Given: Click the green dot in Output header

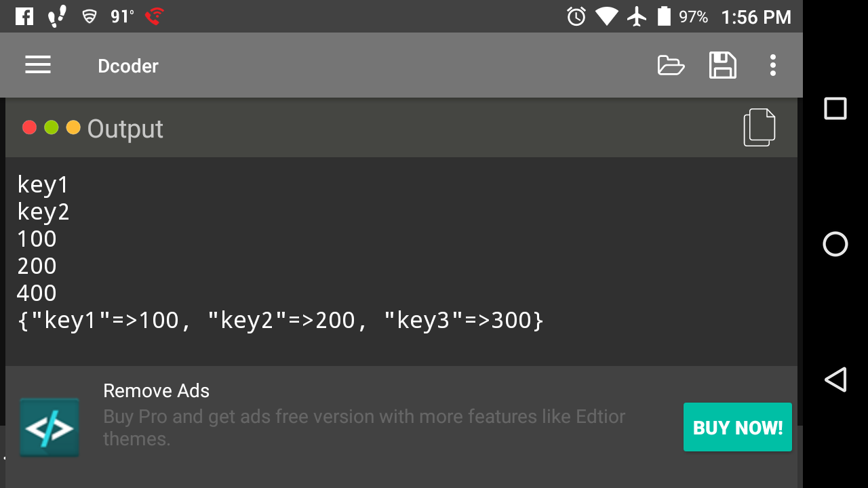Looking at the screenshot, I should (x=52, y=127).
